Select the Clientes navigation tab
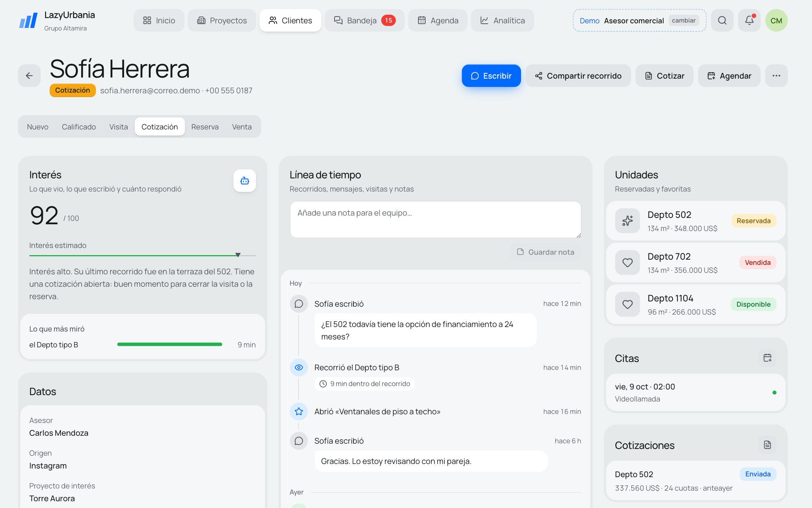Viewport: 812px width, 508px height. (x=290, y=20)
